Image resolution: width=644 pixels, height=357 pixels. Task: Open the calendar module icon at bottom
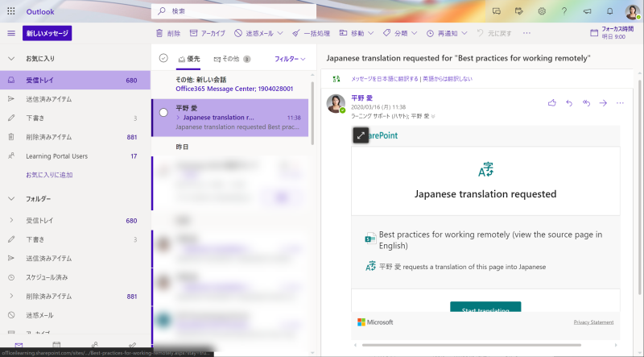pos(56,345)
